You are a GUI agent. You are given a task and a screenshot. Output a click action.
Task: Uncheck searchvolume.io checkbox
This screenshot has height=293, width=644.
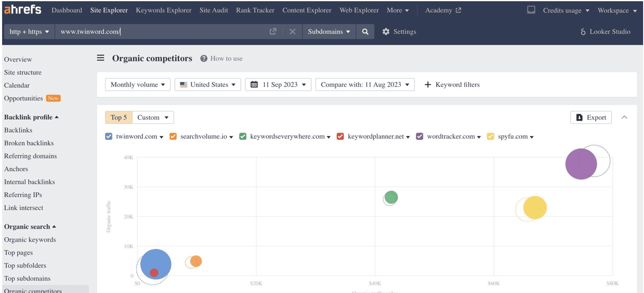173,136
